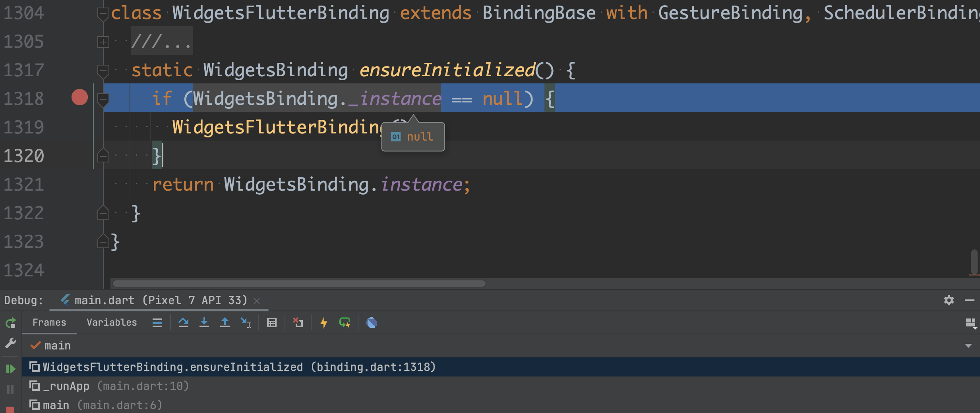
Task: Click the folded '///...' comment text
Action: [162, 41]
